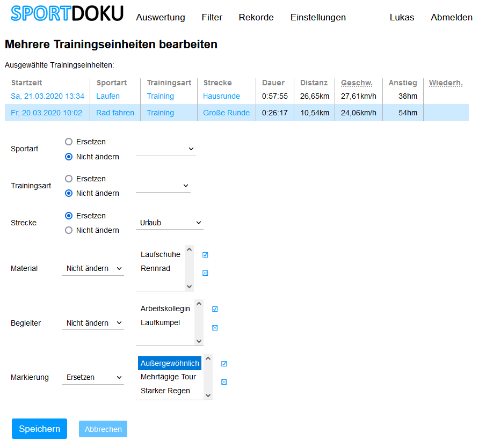Select Ersetzen radio for Sportart
Viewport: 486px width, 448px height.
pos(69,142)
